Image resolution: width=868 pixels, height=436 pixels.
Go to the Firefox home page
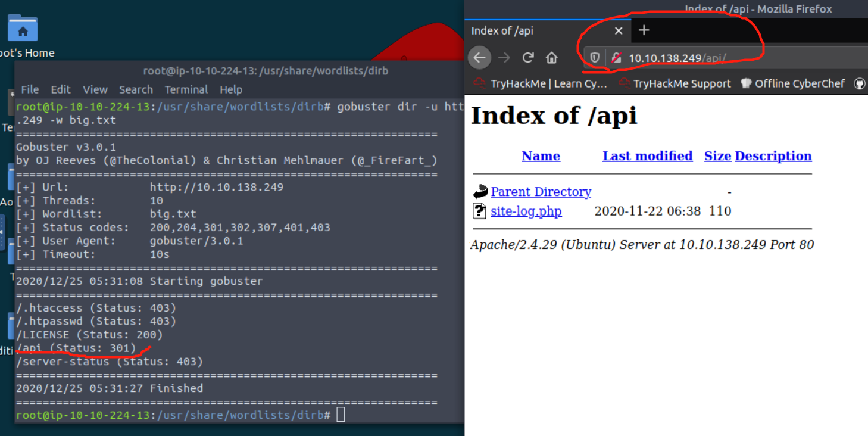point(552,58)
